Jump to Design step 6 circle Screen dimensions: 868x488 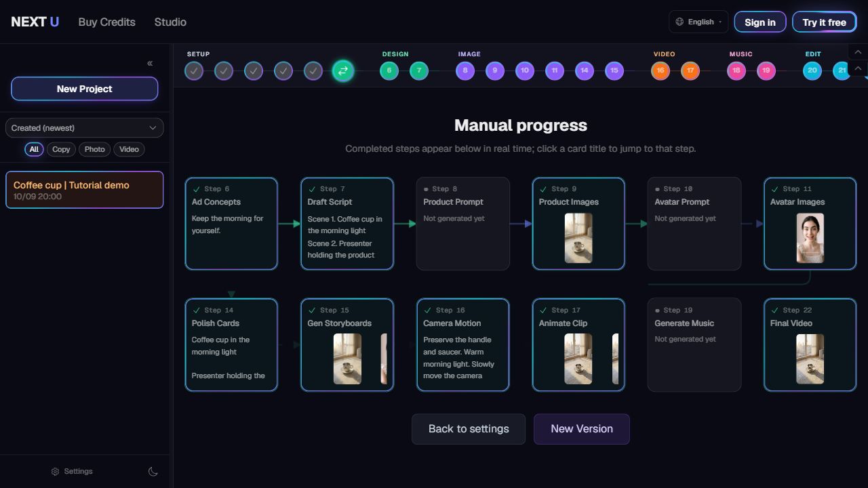389,70
